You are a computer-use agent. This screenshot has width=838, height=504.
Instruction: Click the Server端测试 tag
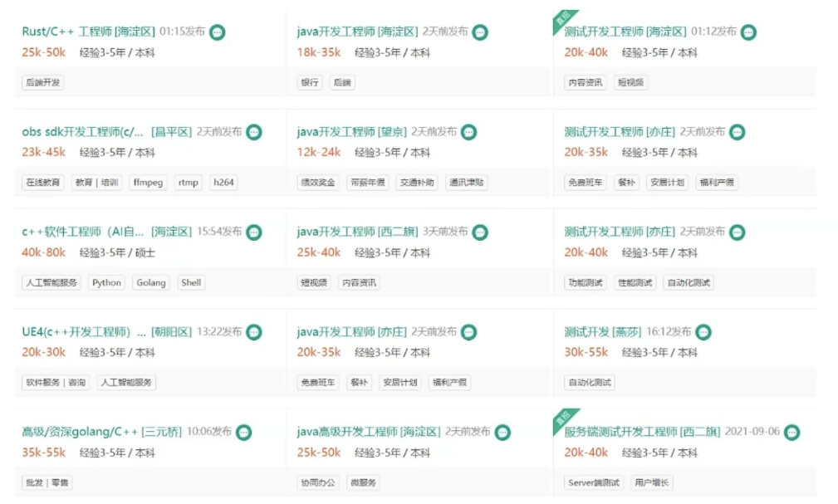click(594, 482)
